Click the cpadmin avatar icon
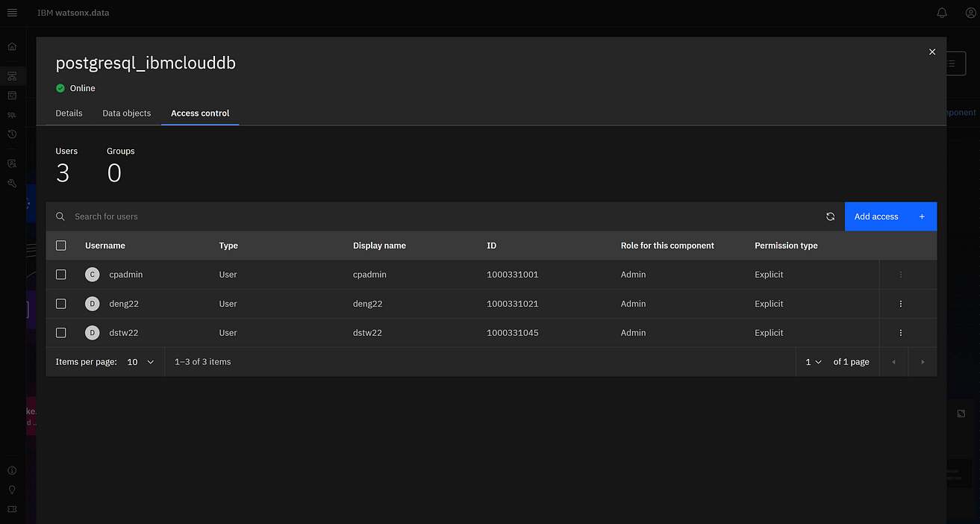The width and height of the screenshot is (980, 524). [x=93, y=275]
